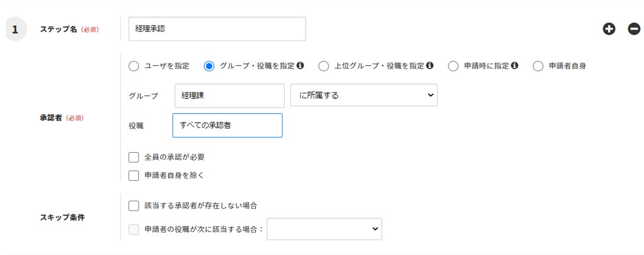Click the minus icon to remove step

[x=634, y=30]
